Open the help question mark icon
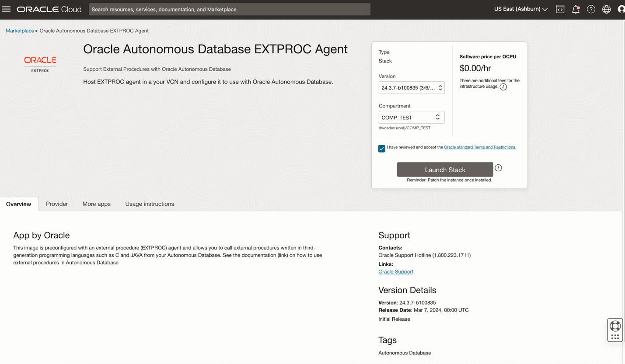Viewport: 625px width, 364px height. tap(591, 9)
